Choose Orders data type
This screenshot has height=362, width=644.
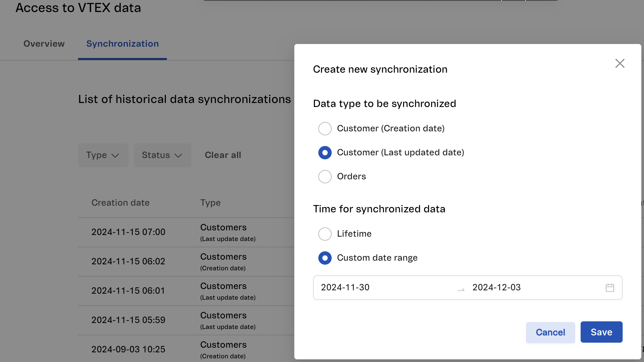tap(325, 177)
